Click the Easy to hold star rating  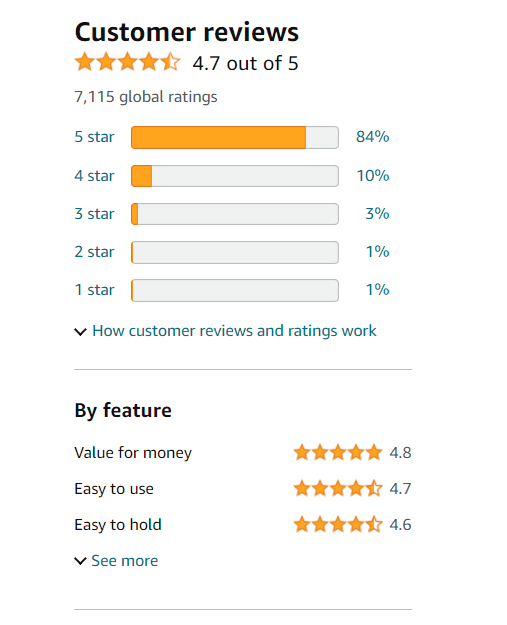coord(338,525)
